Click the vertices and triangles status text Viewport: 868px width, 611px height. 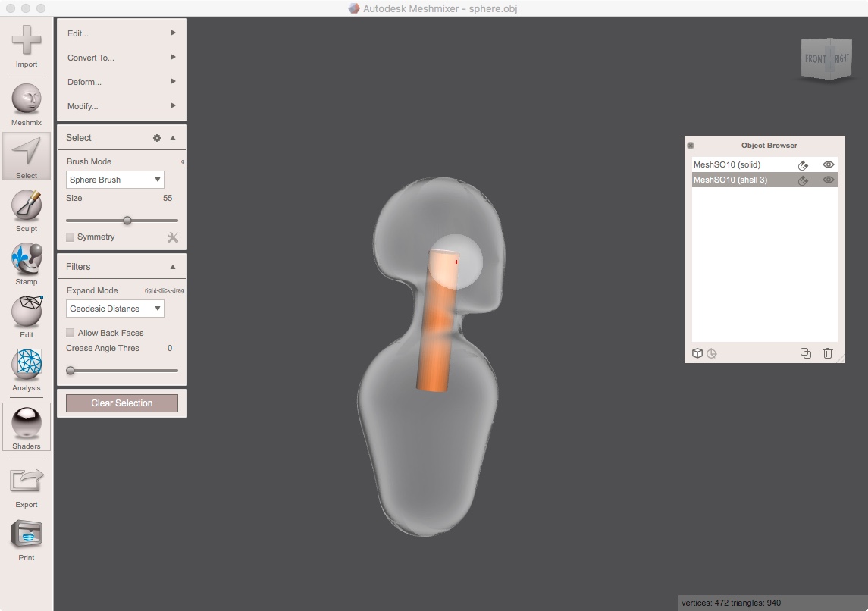pos(731,603)
